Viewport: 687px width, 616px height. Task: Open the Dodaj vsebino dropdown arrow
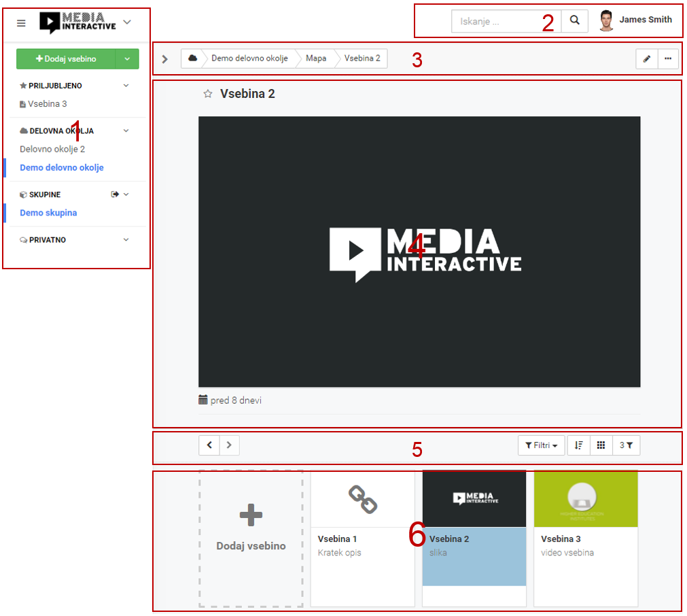tap(127, 58)
